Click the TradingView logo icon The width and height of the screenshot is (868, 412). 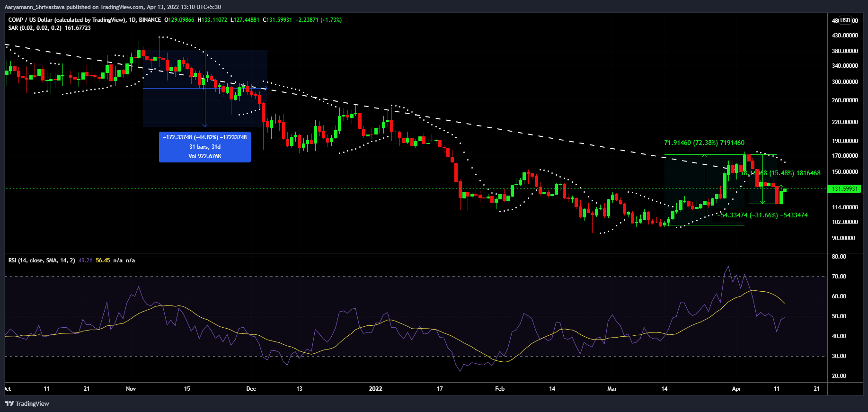point(9,403)
